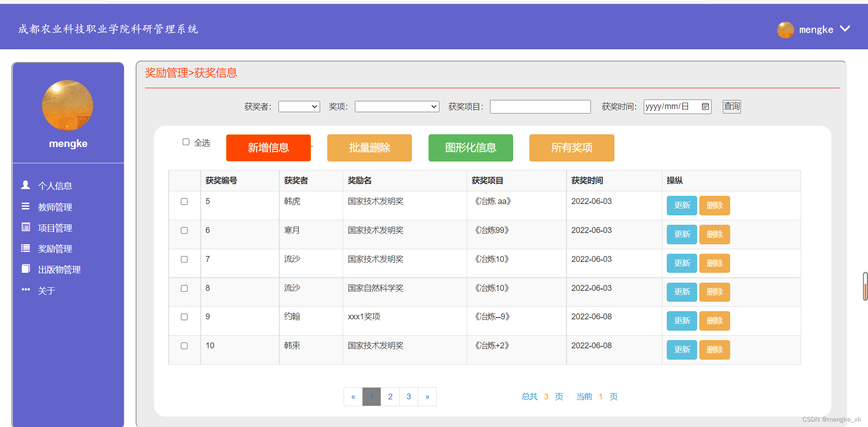This screenshot has width=868, height=427.
Task: Select the 个人信息 person icon in sidebar
Action: [x=25, y=185]
